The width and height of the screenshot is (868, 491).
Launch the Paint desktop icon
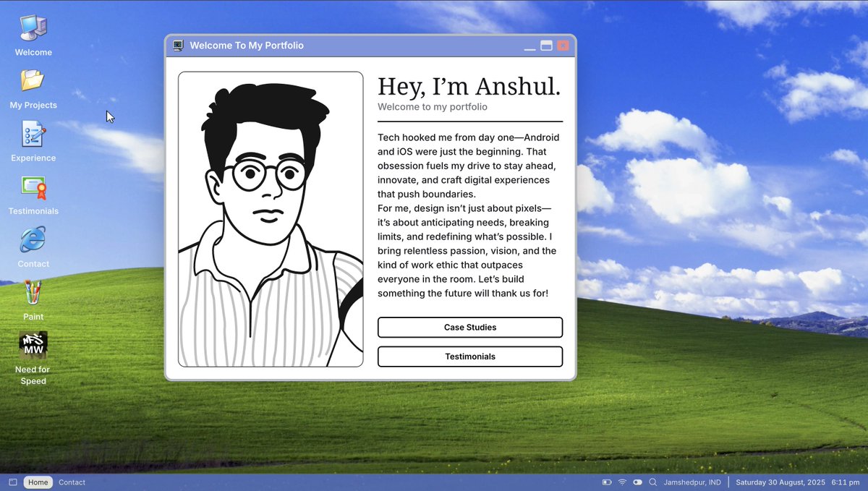(33, 293)
